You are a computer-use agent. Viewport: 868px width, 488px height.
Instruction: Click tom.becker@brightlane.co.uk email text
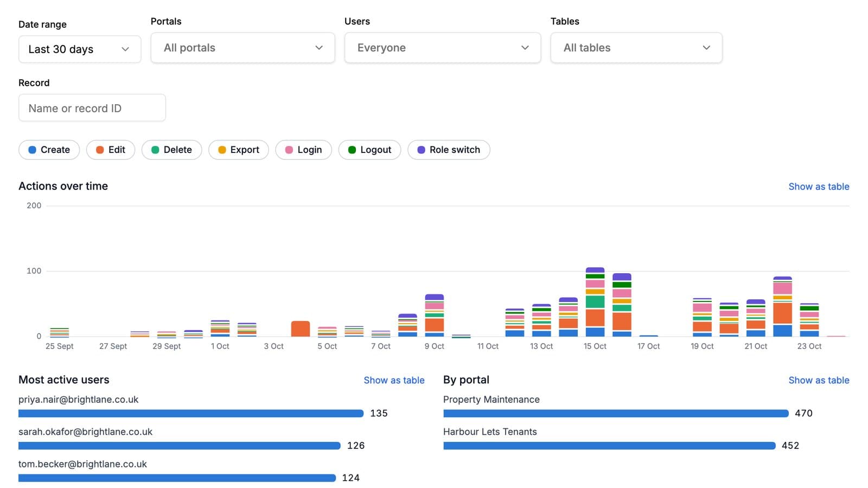(83, 464)
